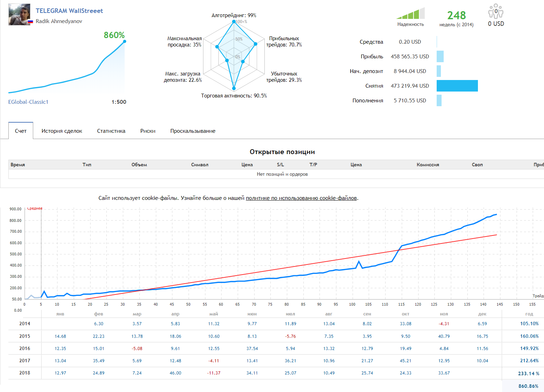The image size is (544, 392).
Task: Click the Комиссия column header
Action: click(x=428, y=165)
